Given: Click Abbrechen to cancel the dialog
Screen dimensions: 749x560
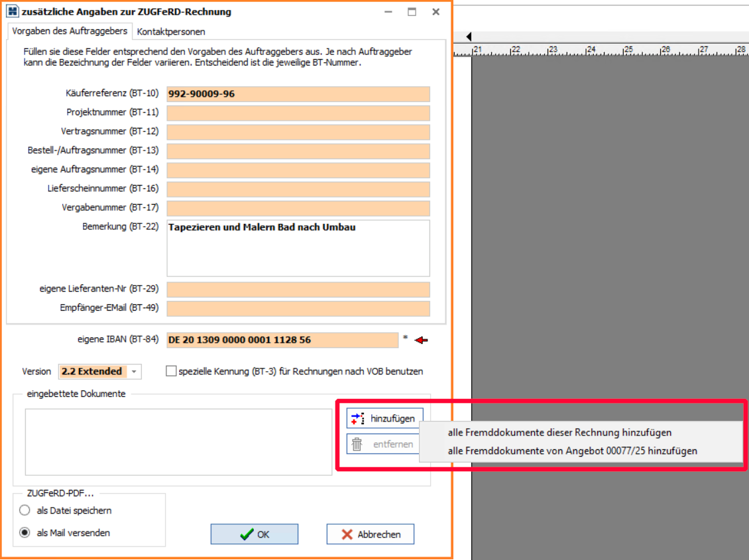Looking at the screenshot, I should (371, 534).
